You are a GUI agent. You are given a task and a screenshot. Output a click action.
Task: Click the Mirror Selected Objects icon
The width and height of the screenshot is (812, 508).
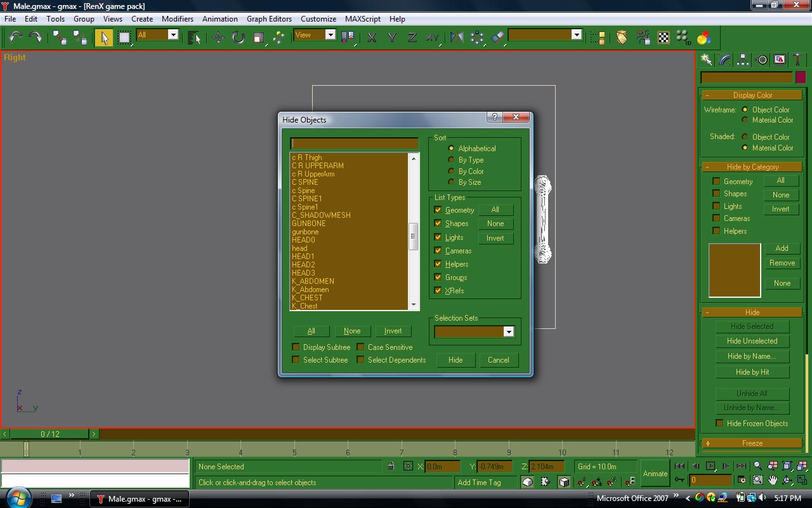(x=457, y=37)
